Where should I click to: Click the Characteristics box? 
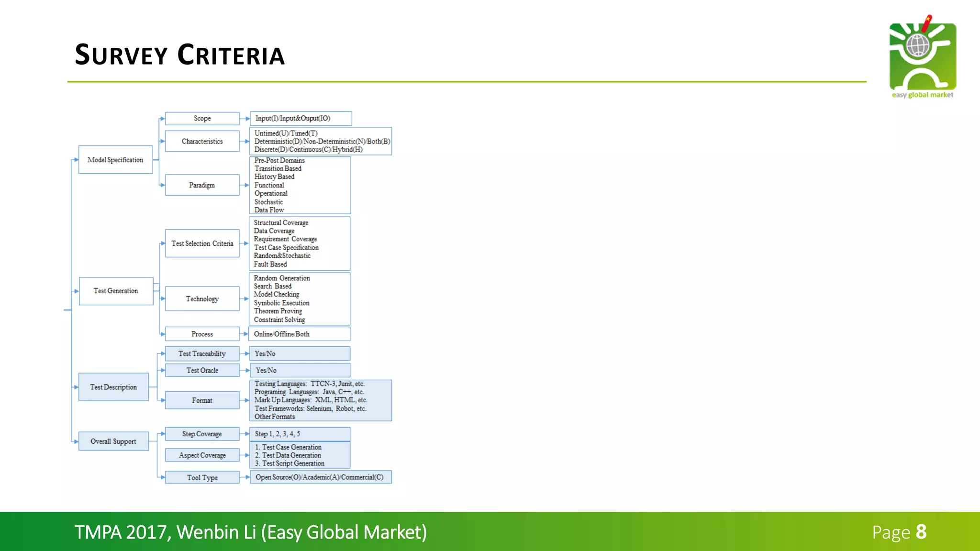coord(202,141)
